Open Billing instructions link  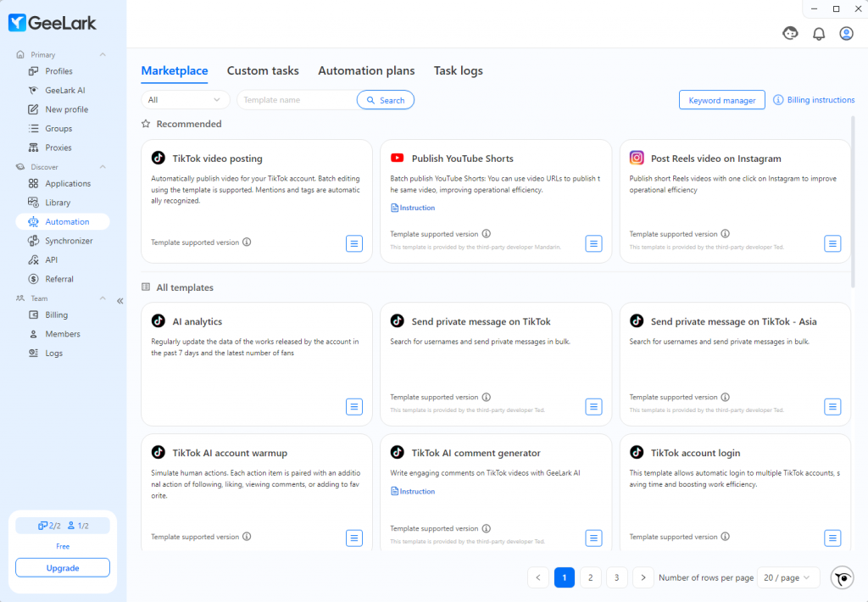[x=814, y=100]
